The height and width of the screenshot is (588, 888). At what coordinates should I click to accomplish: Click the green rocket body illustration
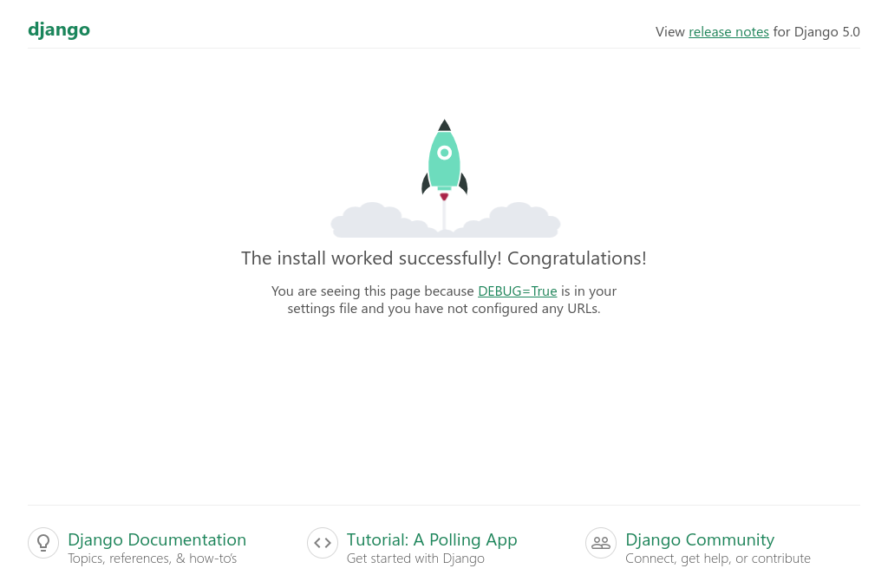point(444,169)
